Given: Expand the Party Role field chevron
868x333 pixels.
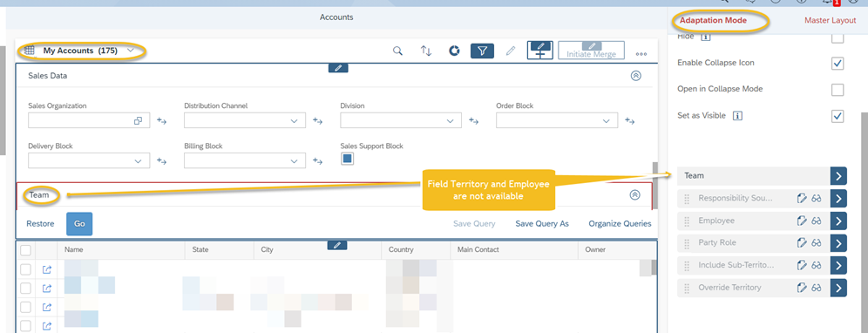Looking at the screenshot, I should coord(838,243).
